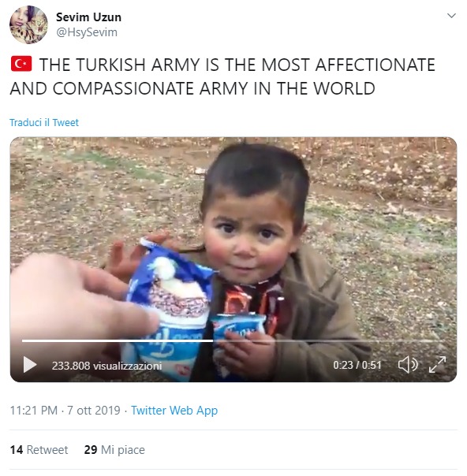View the 29 Mi piace likes list
The image size is (467, 476).
click(114, 449)
